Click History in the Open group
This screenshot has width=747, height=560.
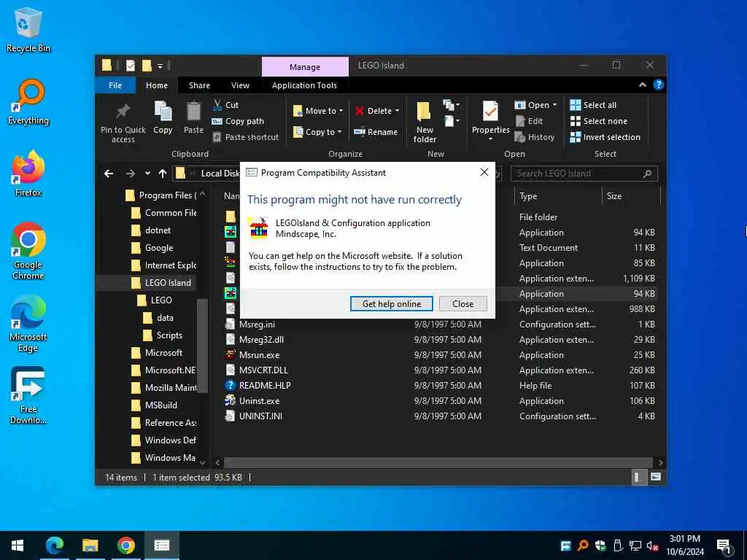click(x=535, y=137)
